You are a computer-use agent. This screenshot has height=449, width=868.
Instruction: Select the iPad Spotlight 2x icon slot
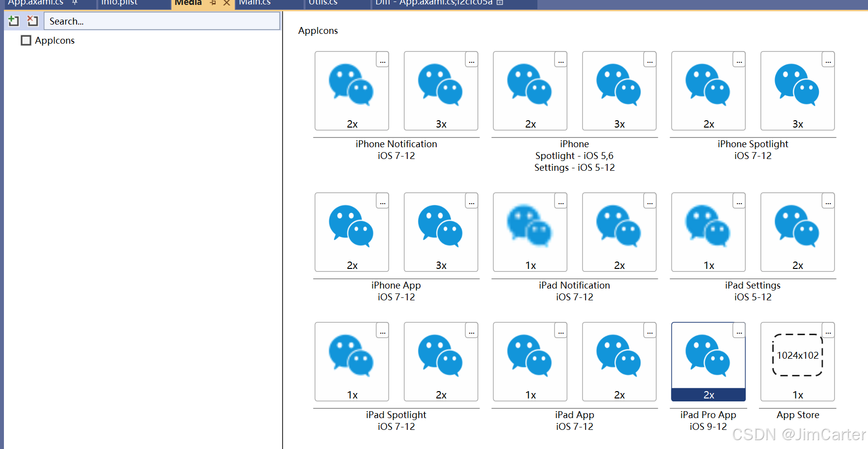tap(441, 362)
